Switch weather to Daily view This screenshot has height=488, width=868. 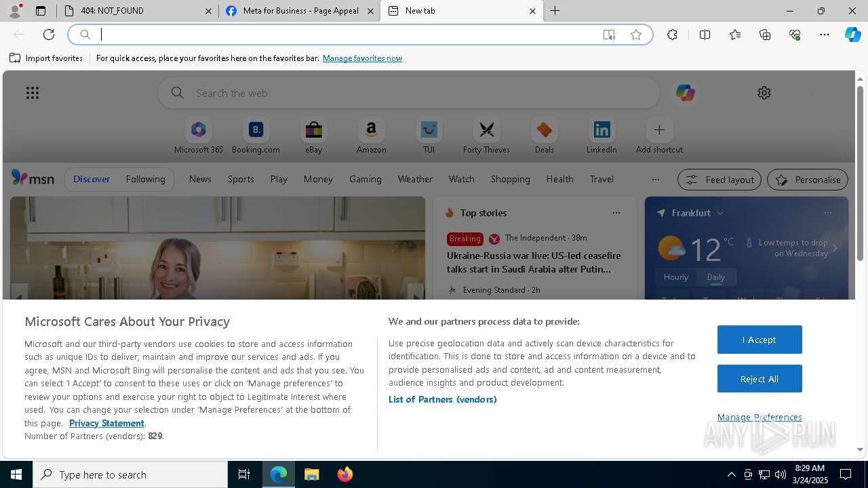tap(716, 277)
